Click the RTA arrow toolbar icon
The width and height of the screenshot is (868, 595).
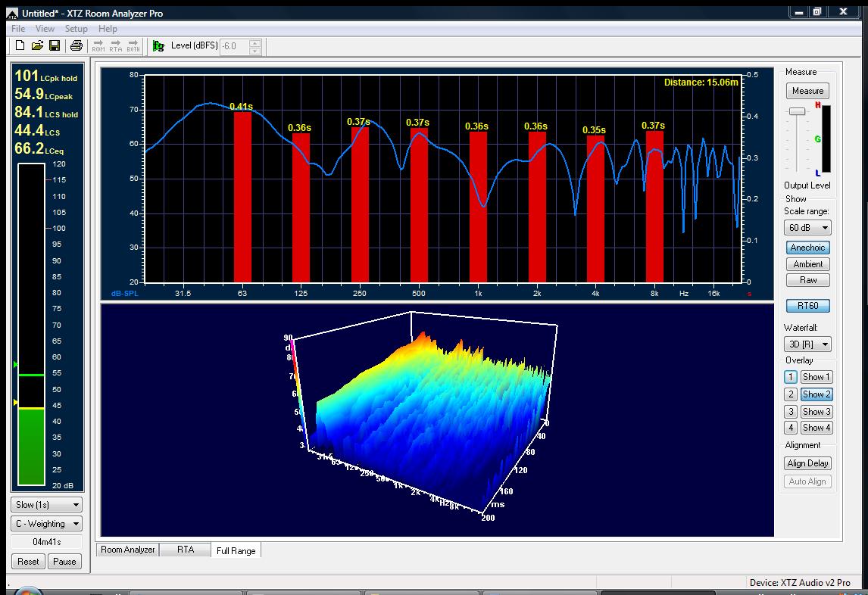(115, 46)
